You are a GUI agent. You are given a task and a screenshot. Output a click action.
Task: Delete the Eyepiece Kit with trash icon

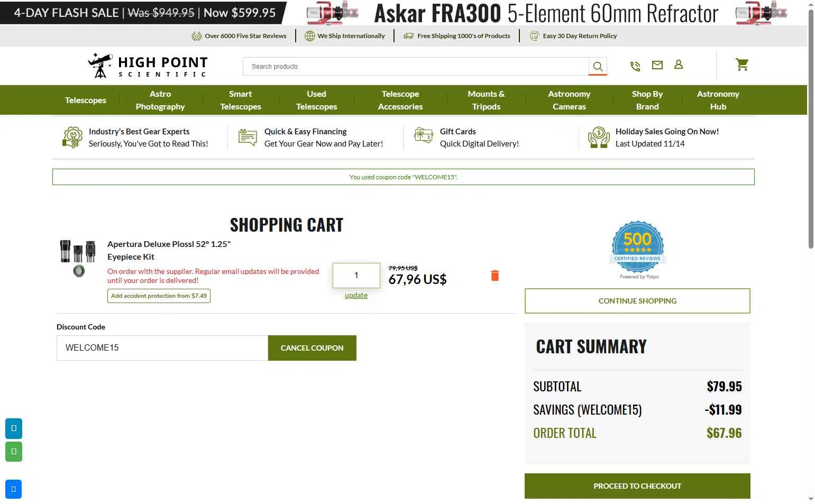pyautogui.click(x=495, y=276)
